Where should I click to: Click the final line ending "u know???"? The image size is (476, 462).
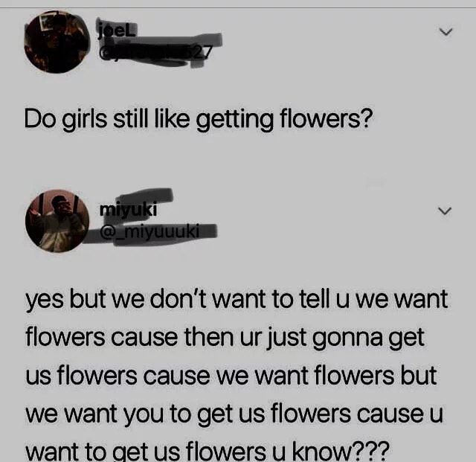point(207,452)
